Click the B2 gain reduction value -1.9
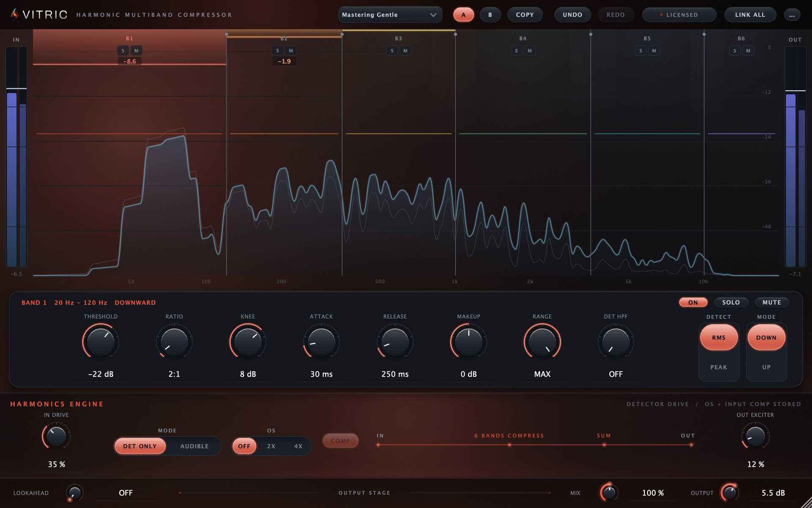The width and height of the screenshot is (812, 508). point(284,61)
